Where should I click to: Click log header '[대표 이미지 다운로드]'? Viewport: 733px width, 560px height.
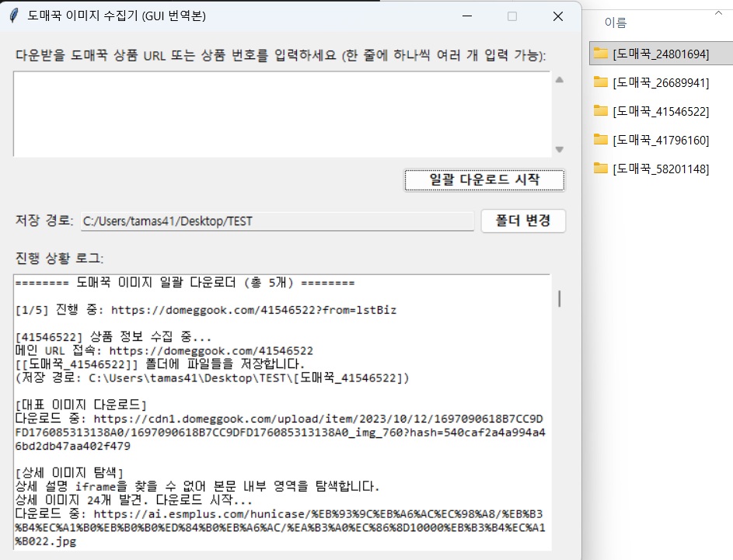(81, 405)
